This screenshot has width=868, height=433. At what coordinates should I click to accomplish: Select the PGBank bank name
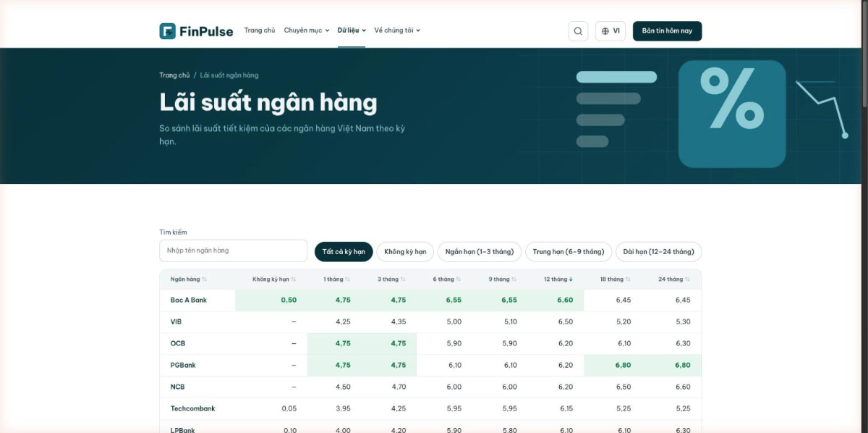click(x=183, y=365)
